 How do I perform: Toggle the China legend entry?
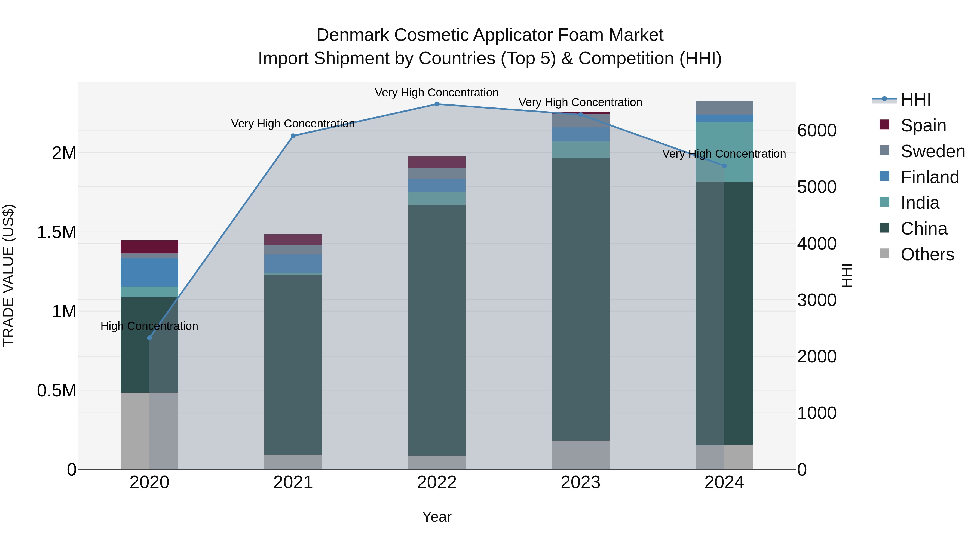913,229
